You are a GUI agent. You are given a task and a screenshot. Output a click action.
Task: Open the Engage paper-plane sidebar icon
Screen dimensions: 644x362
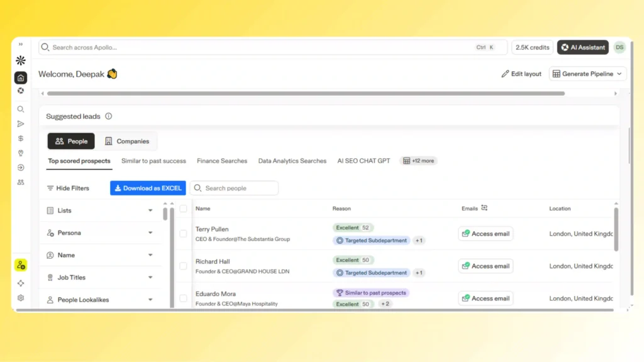click(21, 124)
